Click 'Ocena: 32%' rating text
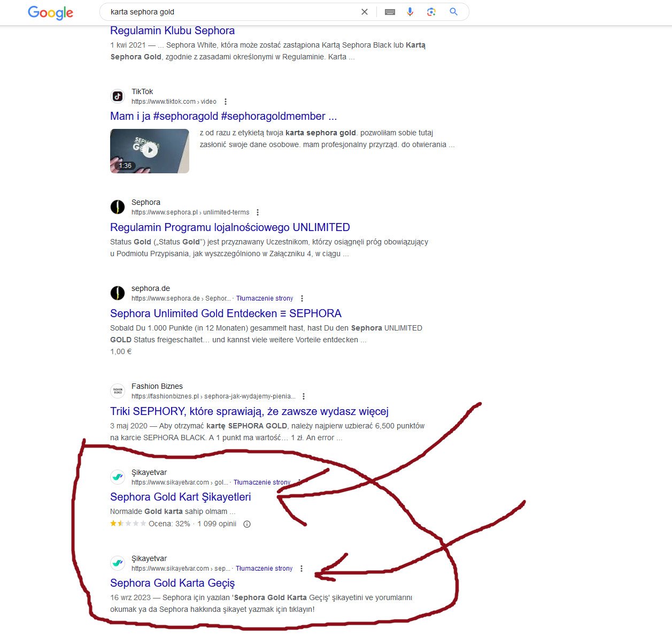 [x=169, y=524]
